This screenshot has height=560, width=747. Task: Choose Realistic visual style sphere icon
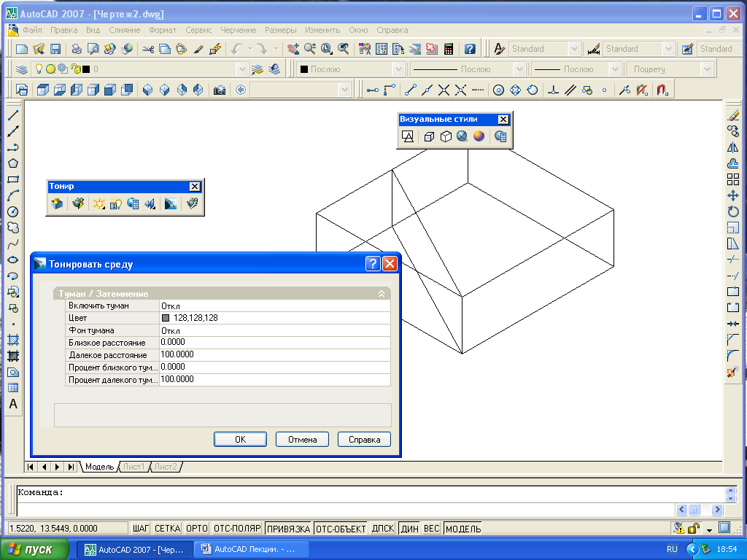[x=462, y=136]
